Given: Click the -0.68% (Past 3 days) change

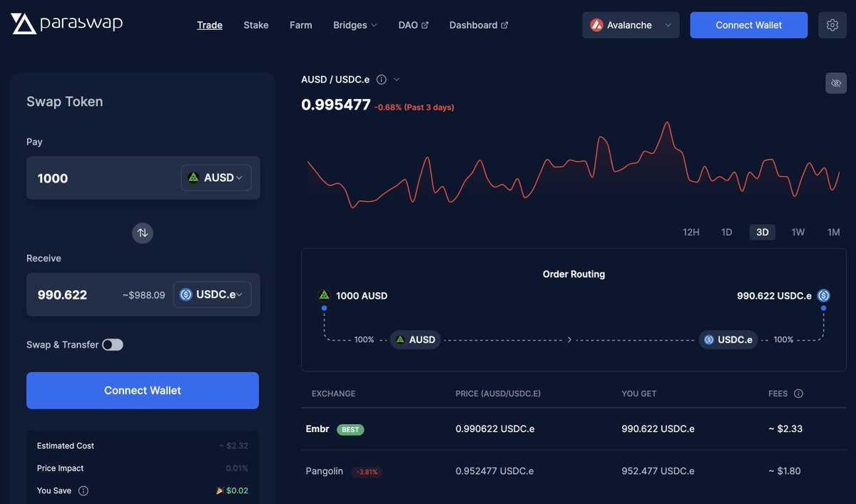Looking at the screenshot, I should 414,108.
